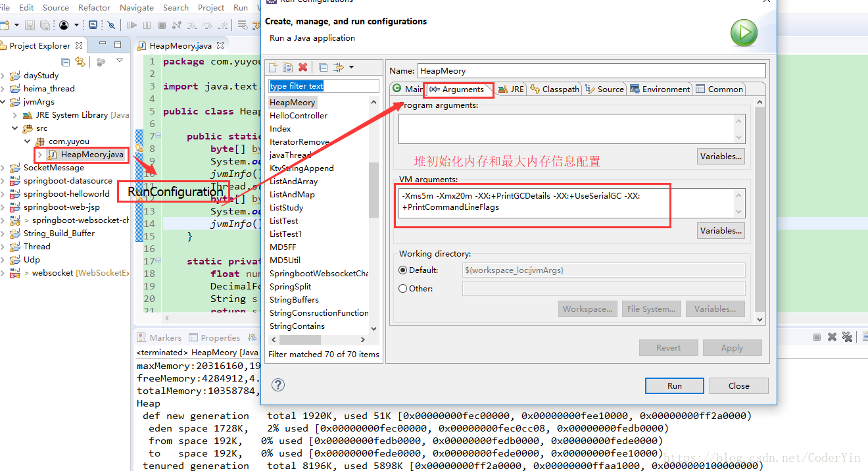This screenshot has width=868, height=471.
Task: Switch to the Common tab
Action: 719,89
